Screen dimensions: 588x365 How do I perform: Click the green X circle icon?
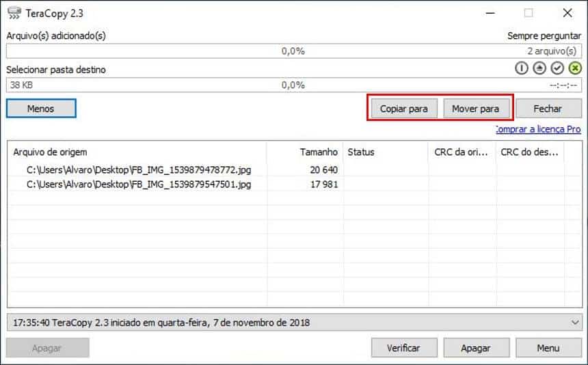click(575, 68)
